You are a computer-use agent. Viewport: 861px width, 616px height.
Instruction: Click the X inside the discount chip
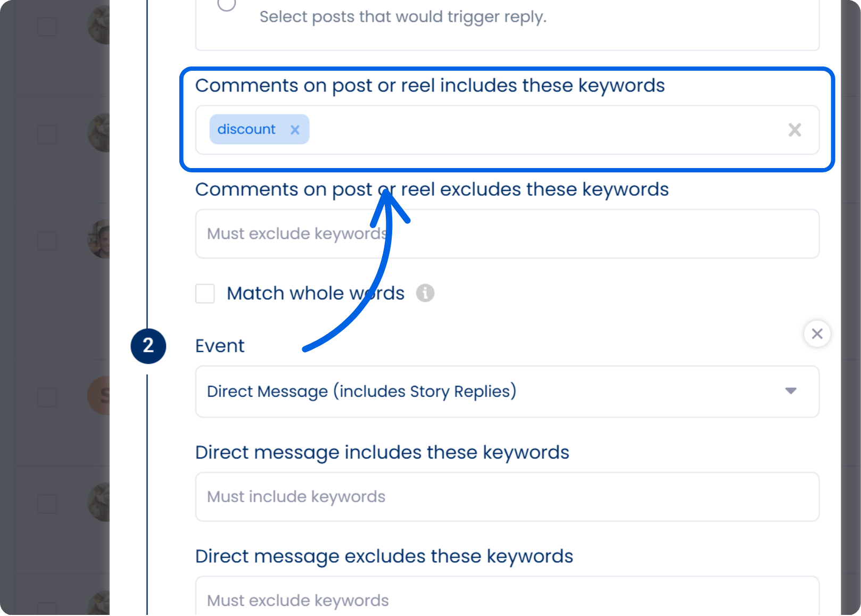295,129
